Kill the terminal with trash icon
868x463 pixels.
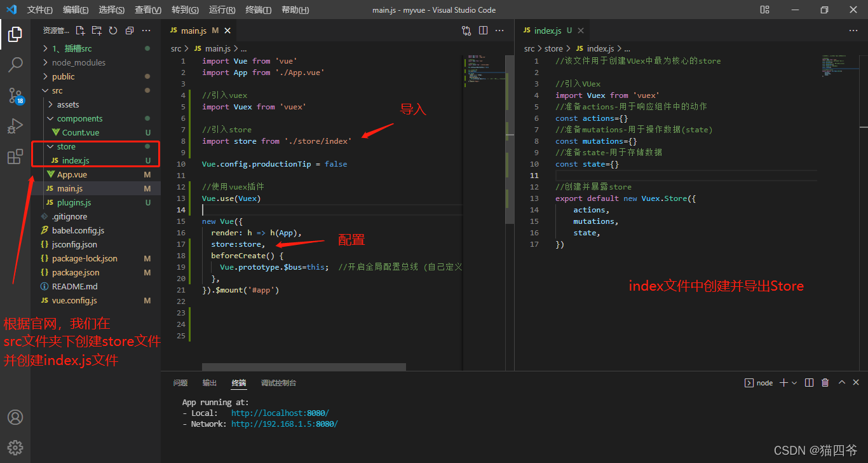tap(825, 383)
